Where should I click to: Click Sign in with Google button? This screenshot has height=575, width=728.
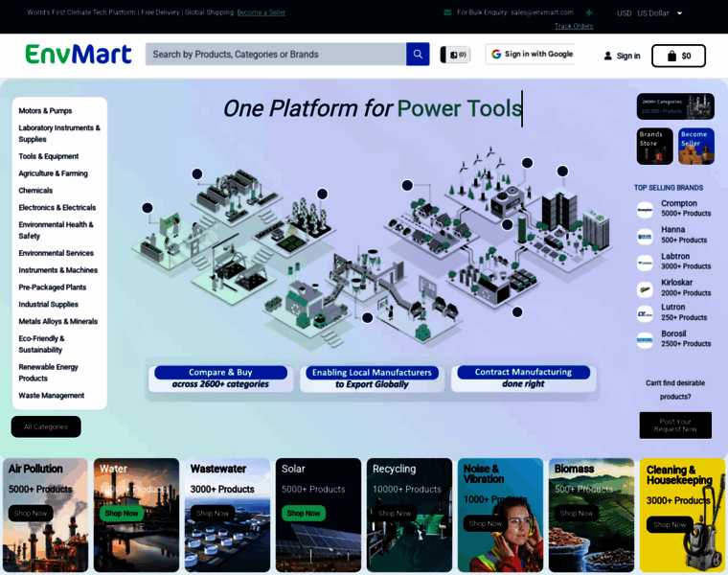coord(531,55)
